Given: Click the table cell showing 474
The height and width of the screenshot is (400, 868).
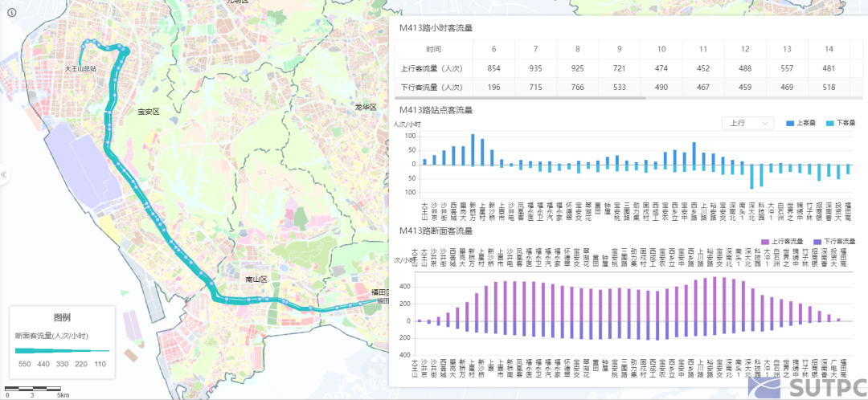Looking at the screenshot, I should [661, 68].
